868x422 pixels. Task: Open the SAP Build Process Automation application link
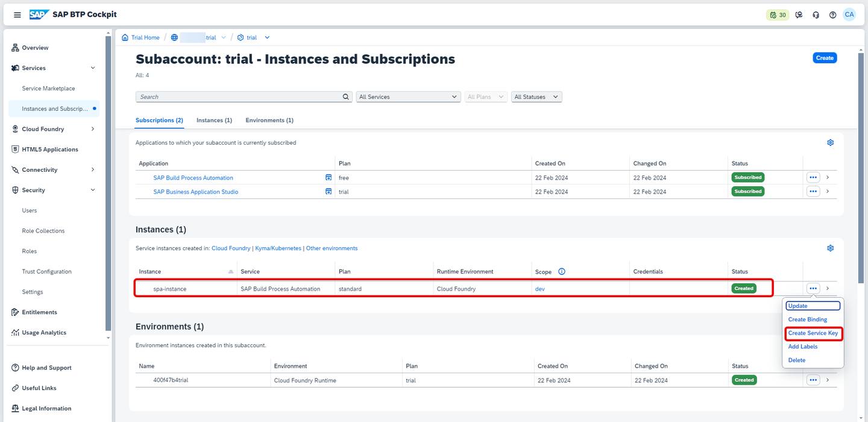pos(193,178)
